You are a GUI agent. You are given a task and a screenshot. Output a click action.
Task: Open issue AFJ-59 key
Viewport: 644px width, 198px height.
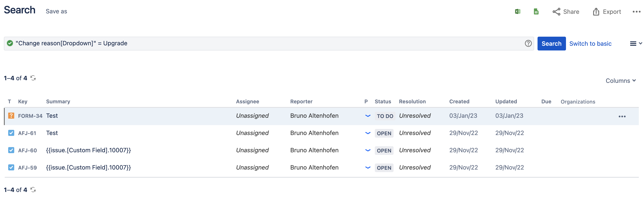pyautogui.click(x=28, y=167)
